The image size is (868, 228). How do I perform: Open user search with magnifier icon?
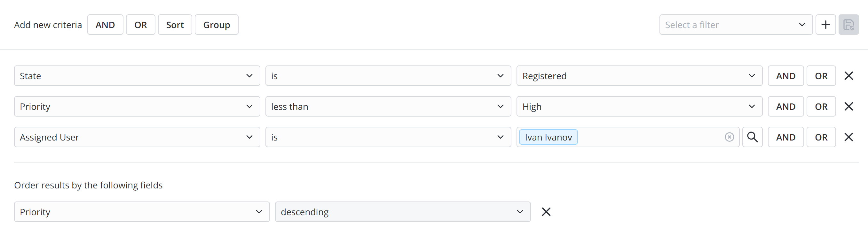(x=752, y=137)
